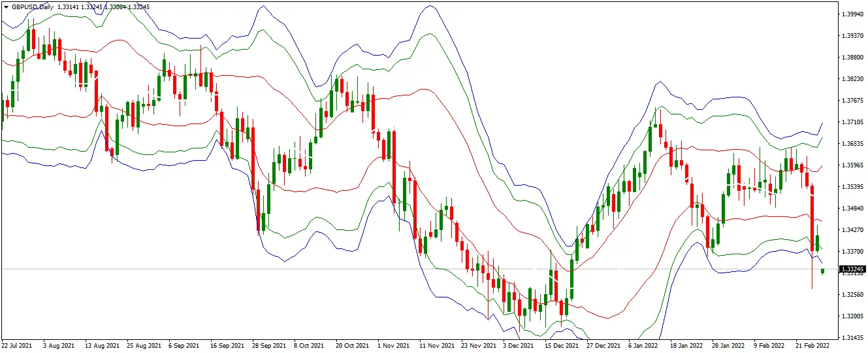Click the 28 Jan 2022 date label
Viewport: 868px width, 353px height.
point(728,345)
